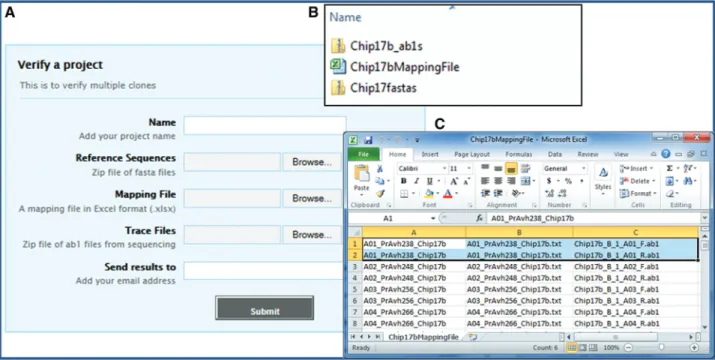
Task: Click the Save icon in Quick Access Toolbar
Action: pyautogui.click(x=368, y=140)
